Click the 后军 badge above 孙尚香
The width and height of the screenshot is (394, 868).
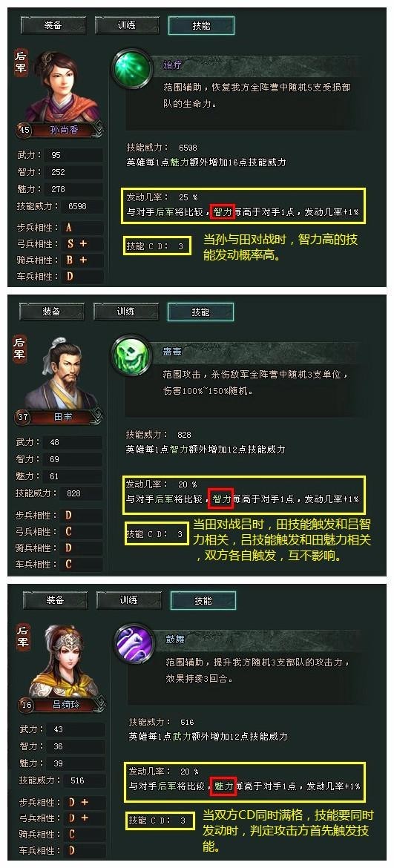[x=21, y=62]
